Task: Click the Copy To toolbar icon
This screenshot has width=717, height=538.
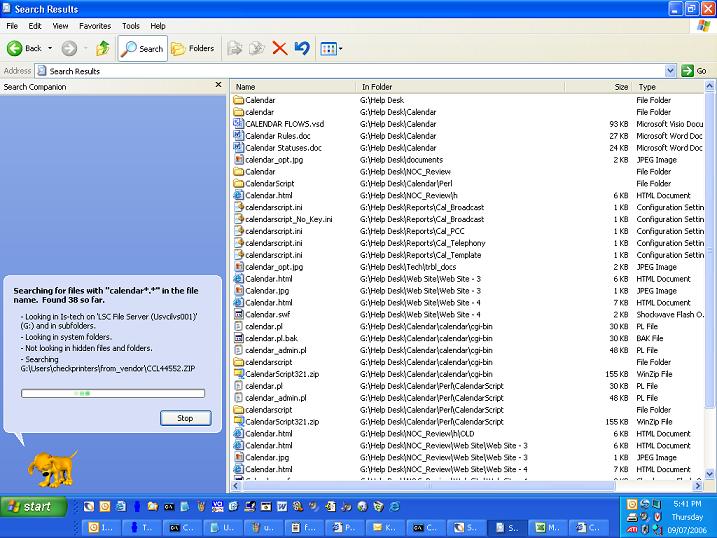Action: pos(257,48)
